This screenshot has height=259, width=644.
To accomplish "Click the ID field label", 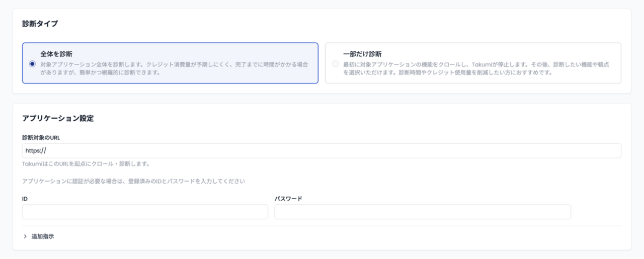I will [25, 199].
